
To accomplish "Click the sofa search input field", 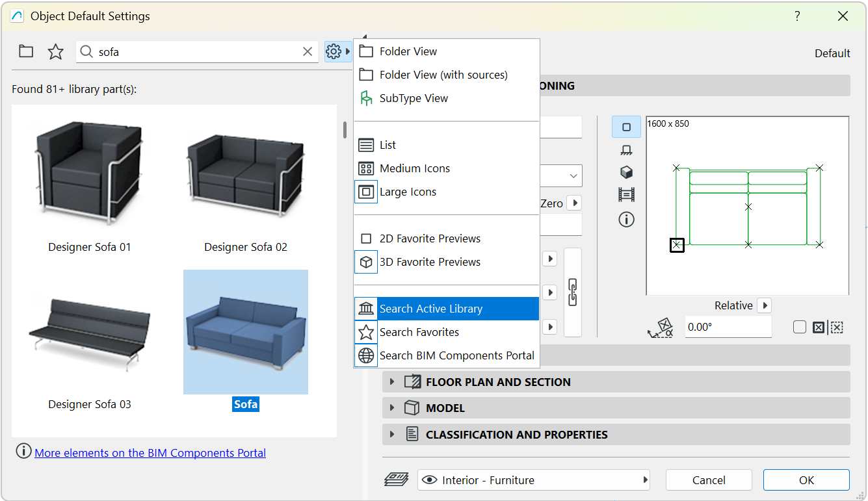I will tap(198, 52).
